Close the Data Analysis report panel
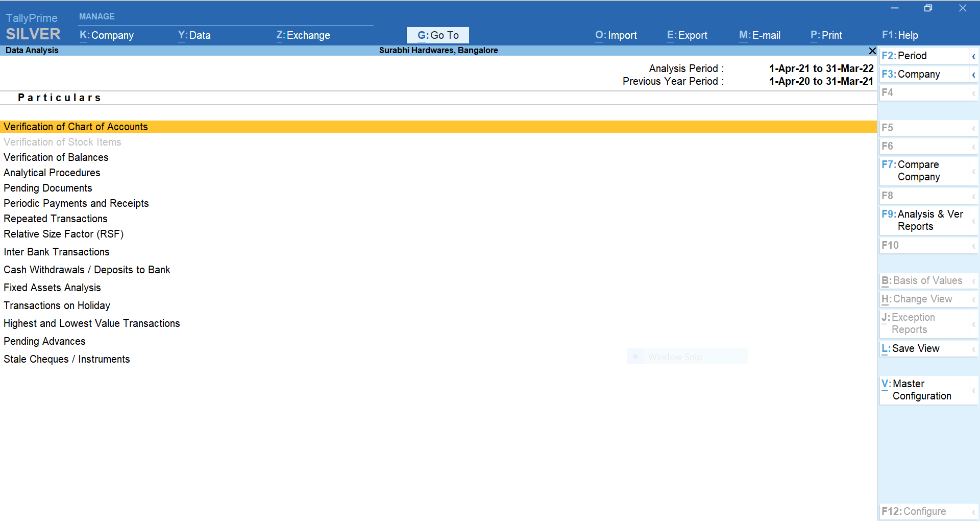 [872, 51]
